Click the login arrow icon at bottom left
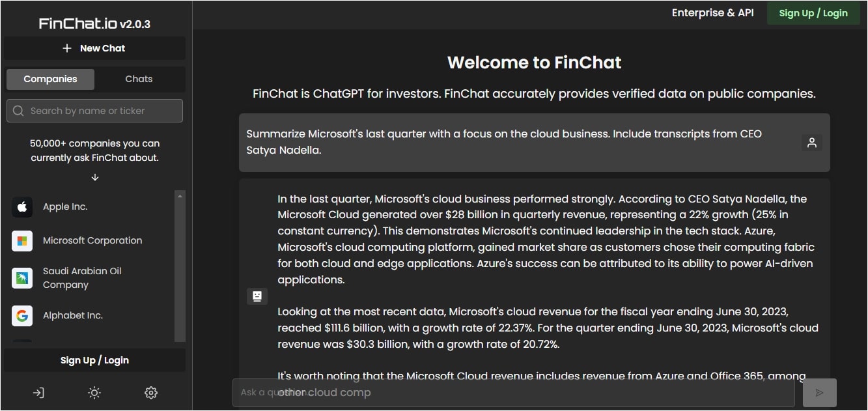The image size is (868, 411). pyautogui.click(x=38, y=393)
